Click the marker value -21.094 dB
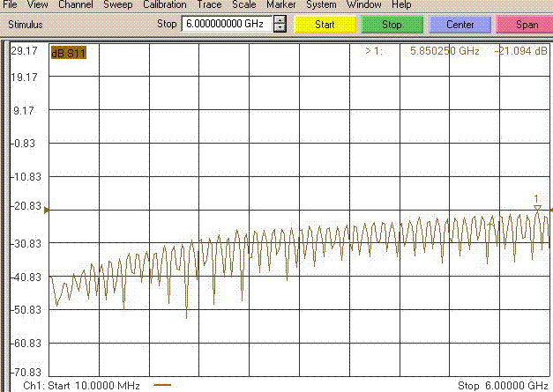The width and height of the screenshot is (553, 392). 521,51
